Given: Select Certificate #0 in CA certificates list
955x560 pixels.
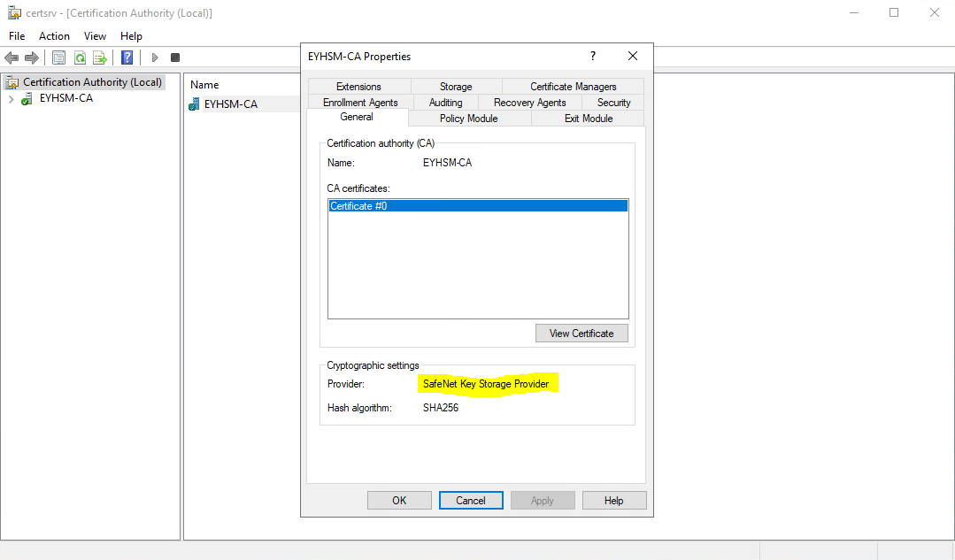Looking at the screenshot, I should pos(478,206).
